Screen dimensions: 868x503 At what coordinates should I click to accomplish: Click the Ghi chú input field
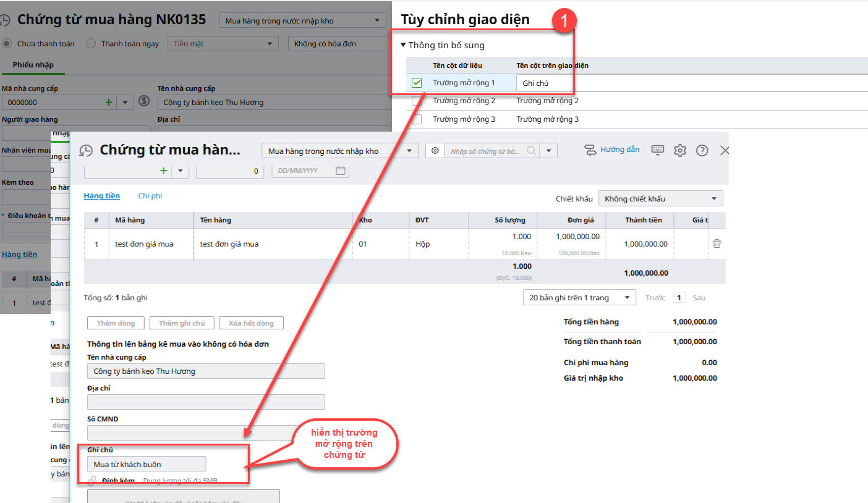click(x=147, y=464)
